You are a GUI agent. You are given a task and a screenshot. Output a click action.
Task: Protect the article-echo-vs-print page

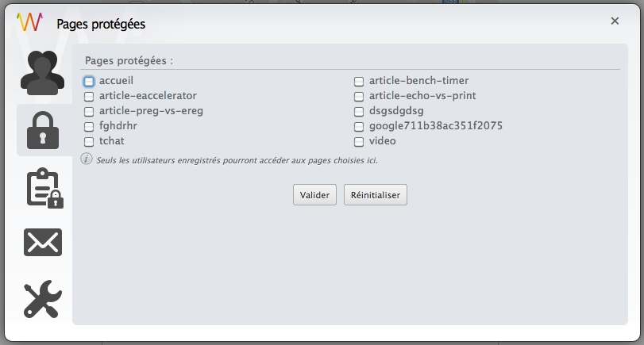point(359,97)
